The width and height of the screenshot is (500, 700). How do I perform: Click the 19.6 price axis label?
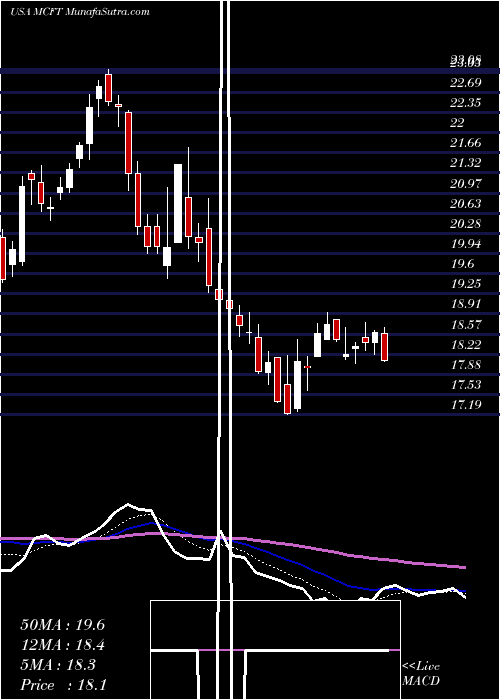pos(462,264)
